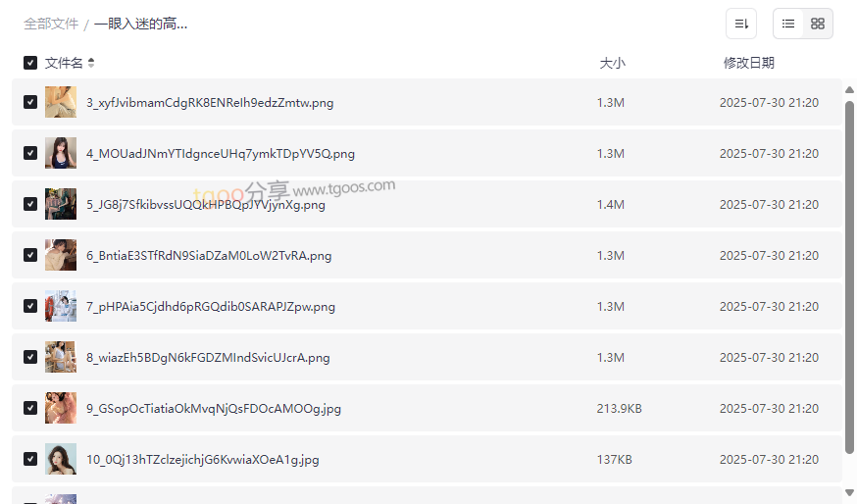Open thumbnail of 5_JG8j7SfkibvssUQQkHPBQpJYVjynXg.png
The image size is (857, 504).
pyautogui.click(x=61, y=204)
